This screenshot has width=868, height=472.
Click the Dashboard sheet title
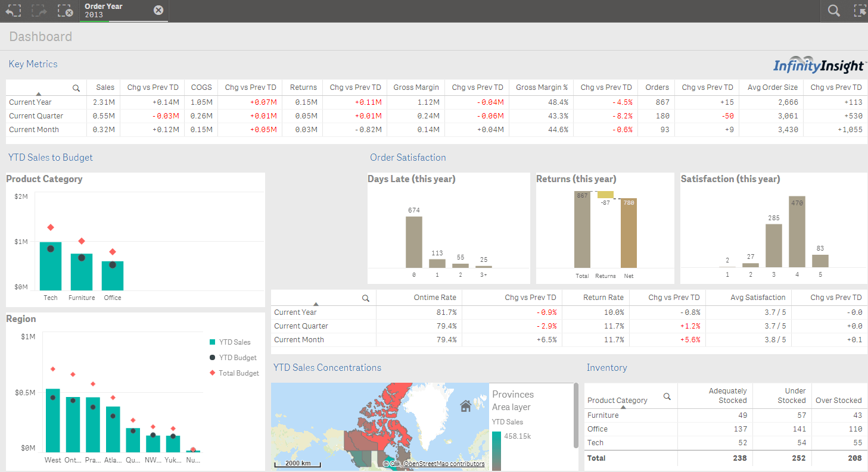(41, 37)
